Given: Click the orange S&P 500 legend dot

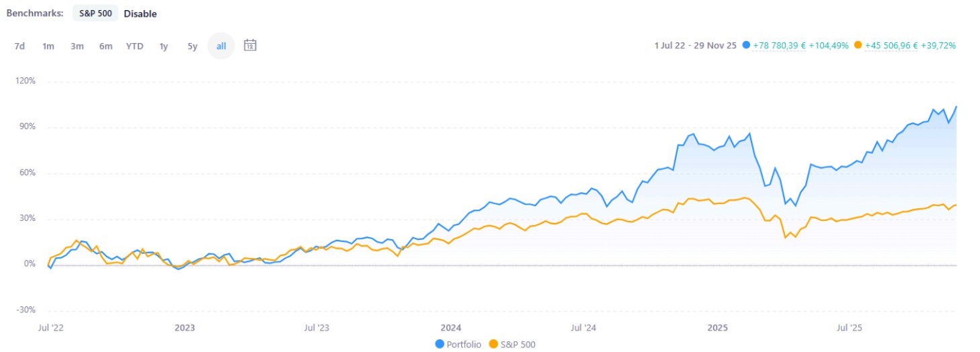Looking at the screenshot, I should click(x=493, y=344).
